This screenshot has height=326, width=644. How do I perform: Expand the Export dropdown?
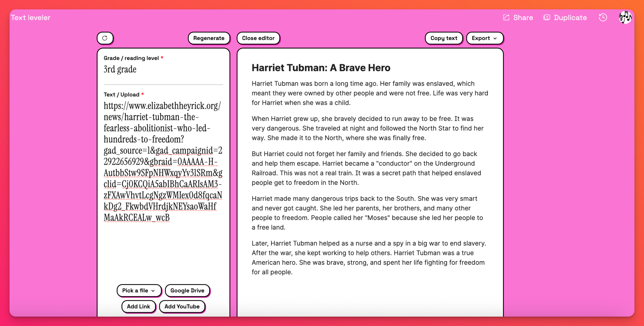[x=480, y=38]
